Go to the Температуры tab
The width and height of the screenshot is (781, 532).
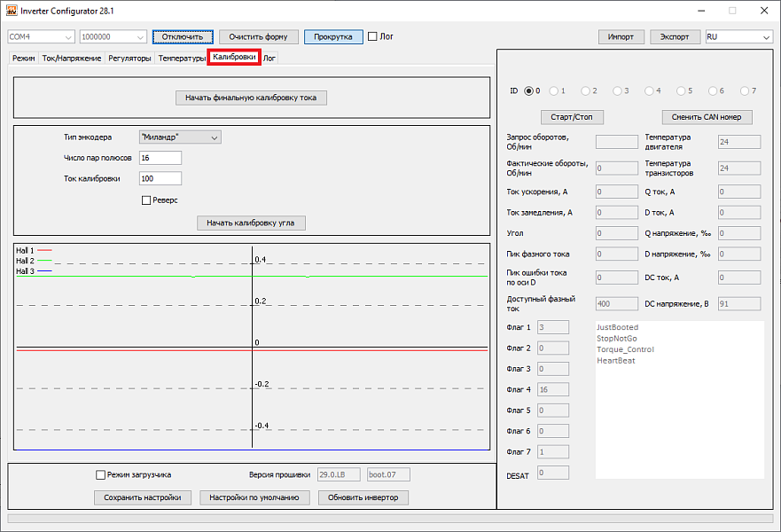tap(182, 59)
